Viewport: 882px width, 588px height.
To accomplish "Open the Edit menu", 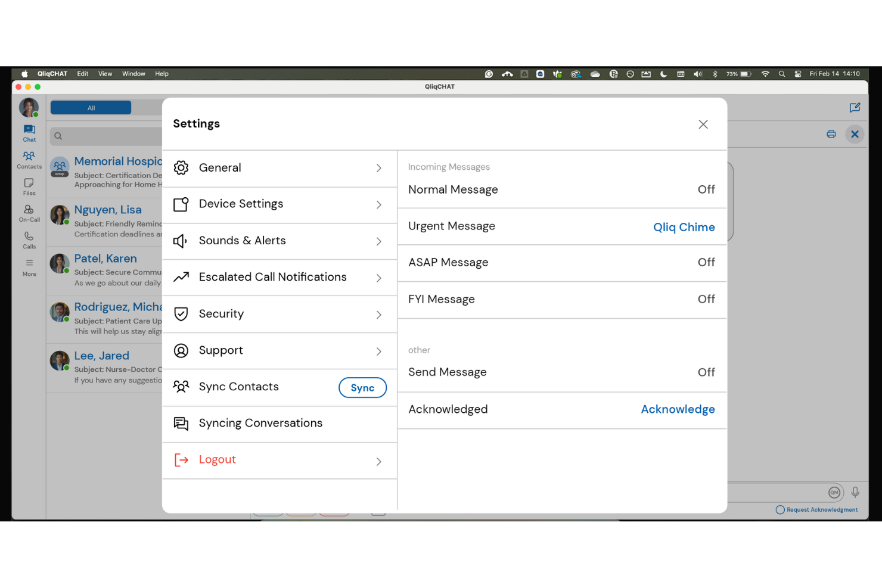I will coord(83,74).
